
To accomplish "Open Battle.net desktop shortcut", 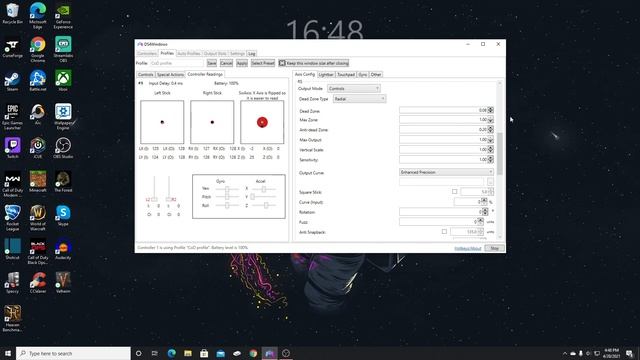I will tap(38, 81).
